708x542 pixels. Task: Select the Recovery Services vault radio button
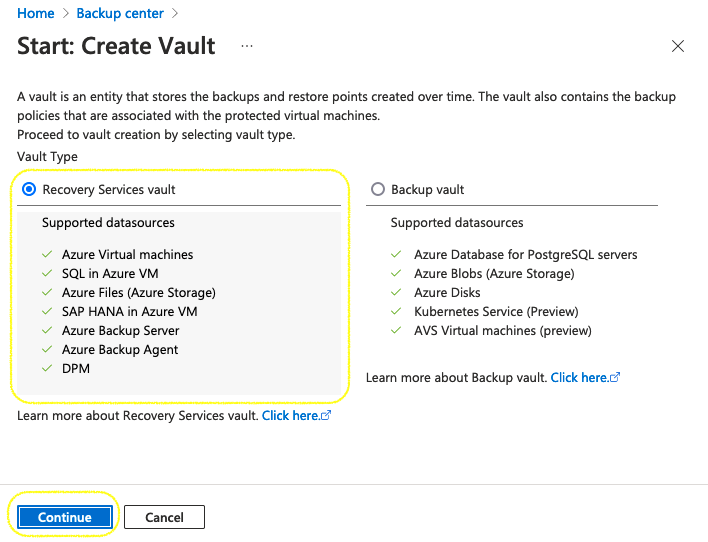click(29, 189)
